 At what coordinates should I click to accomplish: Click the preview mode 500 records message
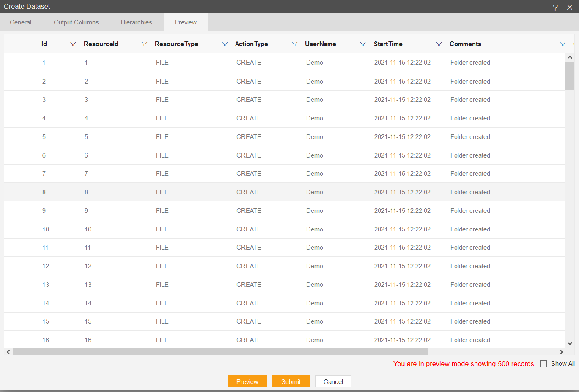(x=464, y=364)
